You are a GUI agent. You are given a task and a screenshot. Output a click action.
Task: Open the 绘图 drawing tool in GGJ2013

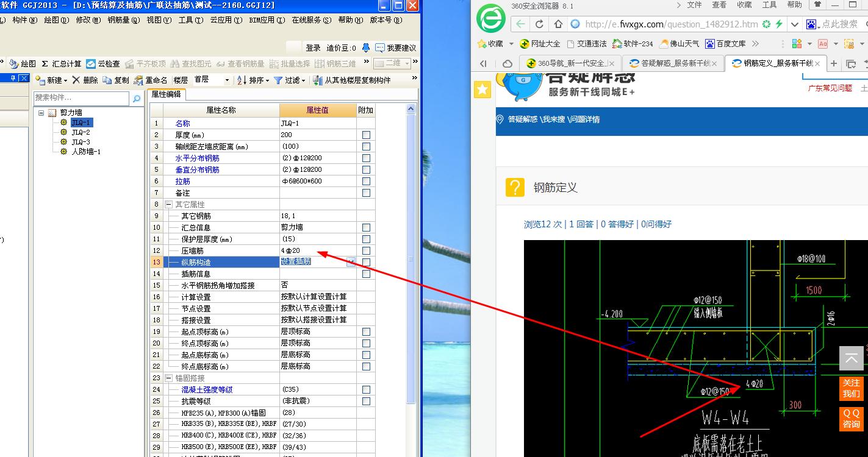click(23, 63)
